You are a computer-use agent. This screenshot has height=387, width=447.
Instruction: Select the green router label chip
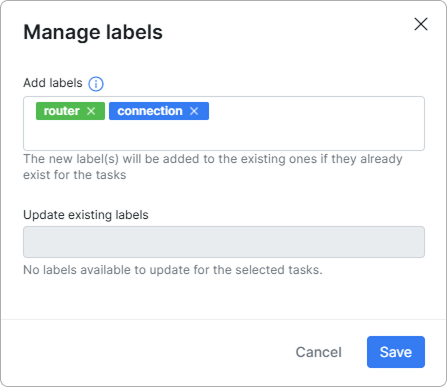70,111
